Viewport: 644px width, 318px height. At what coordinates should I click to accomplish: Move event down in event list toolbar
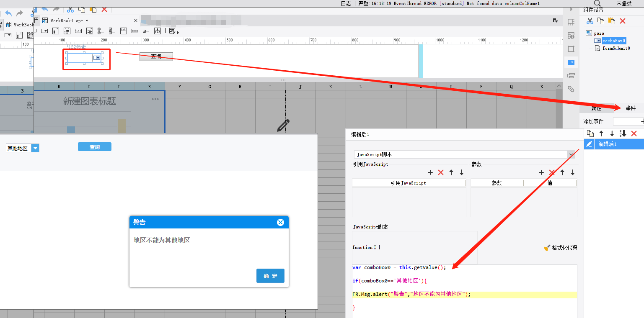(x=612, y=133)
